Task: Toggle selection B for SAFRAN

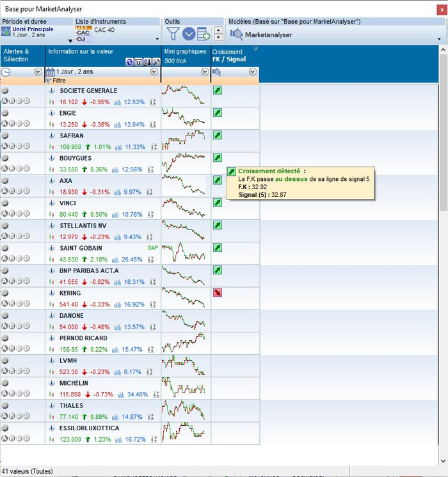Action: click(x=12, y=146)
